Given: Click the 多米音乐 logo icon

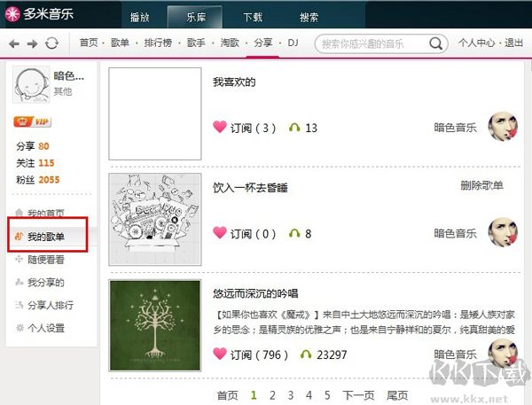Looking at the screenshot, I should [12, 14].
